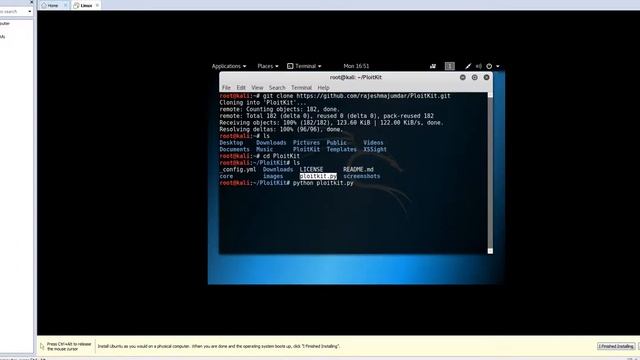This screenshot has width=640, height=360.
Task: Open the Applications menu in Kali panel
Action: 229,66
